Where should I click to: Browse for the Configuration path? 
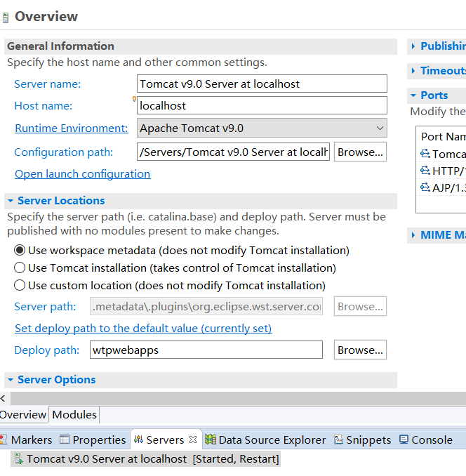(x=360, y=152)
